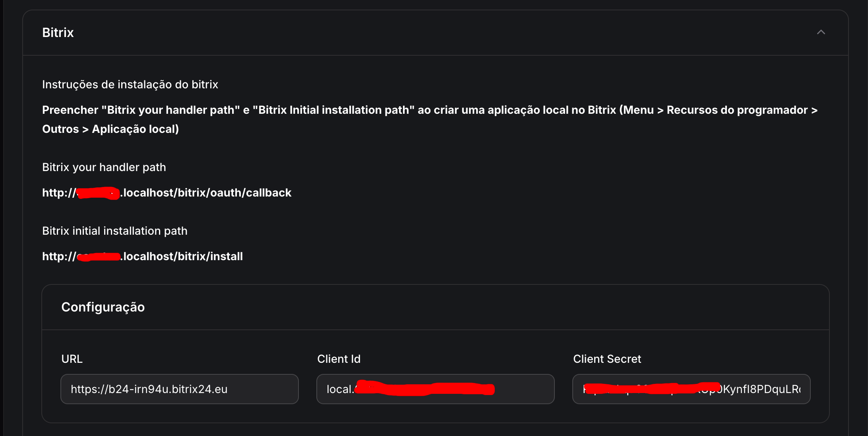The image size is (868, 436).
Task: Click the 'Bitrix your handler path' label
Action: coord(104,167)
